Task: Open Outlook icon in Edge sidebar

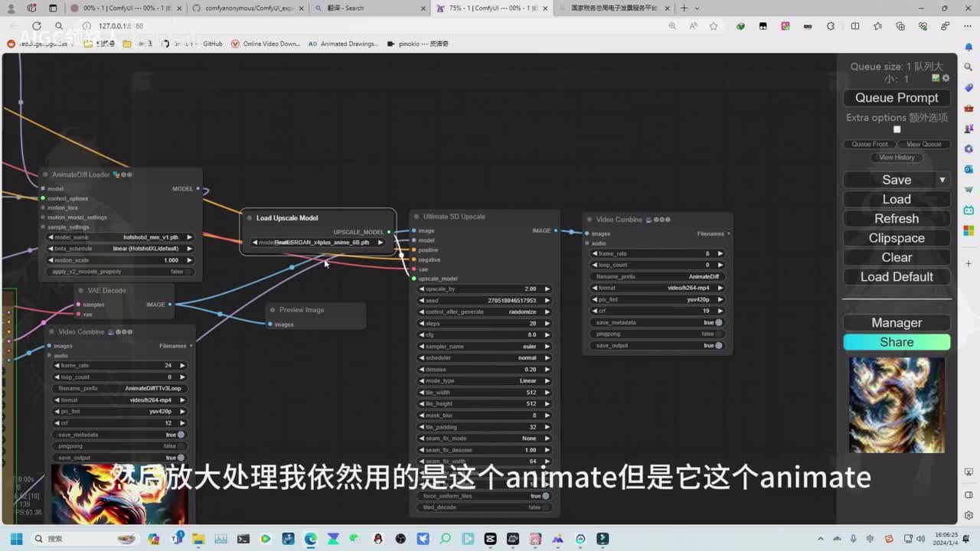Action: [969, 169]
